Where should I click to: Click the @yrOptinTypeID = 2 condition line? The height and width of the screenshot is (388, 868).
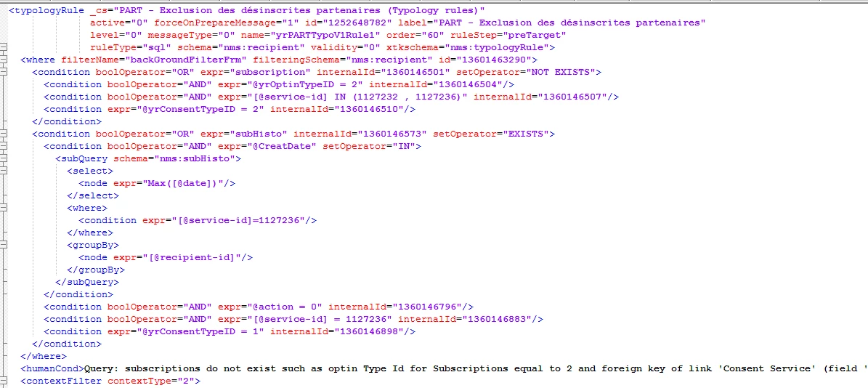tap(279, 85)
